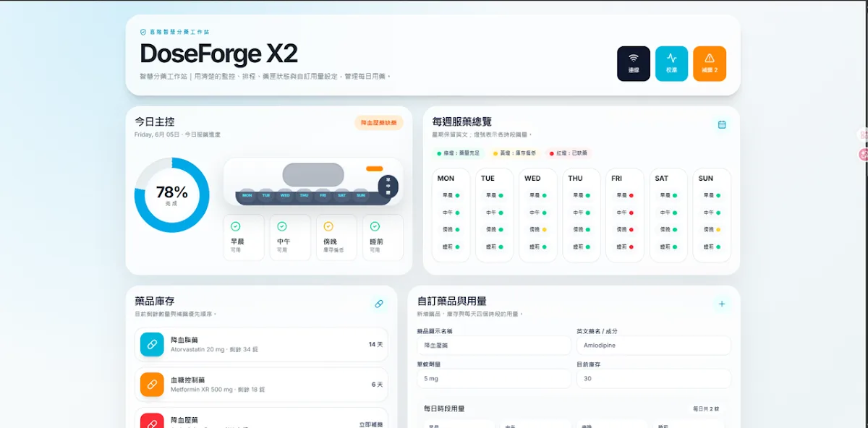Click the orange 傍晚 evening check icon

[x=328, y=226]
